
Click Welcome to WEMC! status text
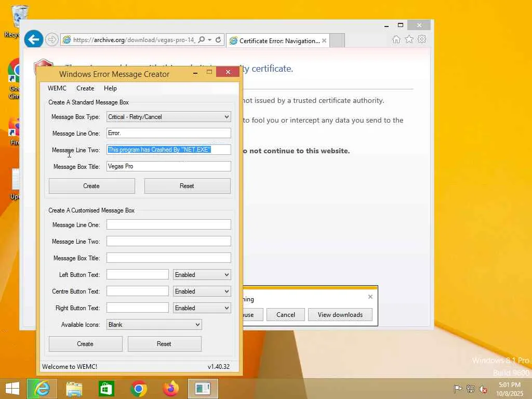coord(70,367)
